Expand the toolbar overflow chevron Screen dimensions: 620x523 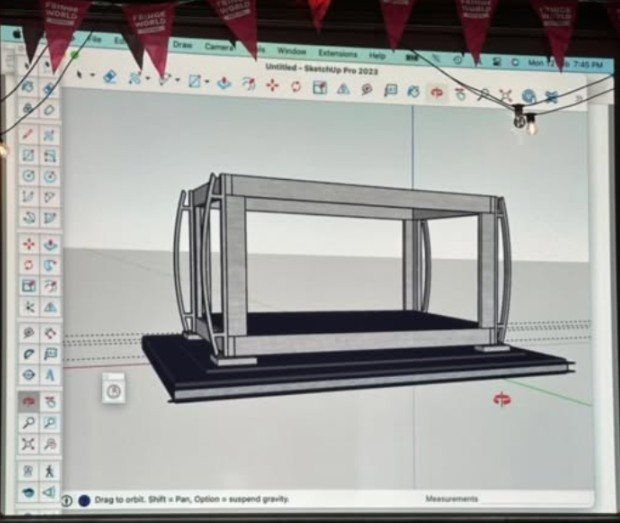click(x=580, y=98)
